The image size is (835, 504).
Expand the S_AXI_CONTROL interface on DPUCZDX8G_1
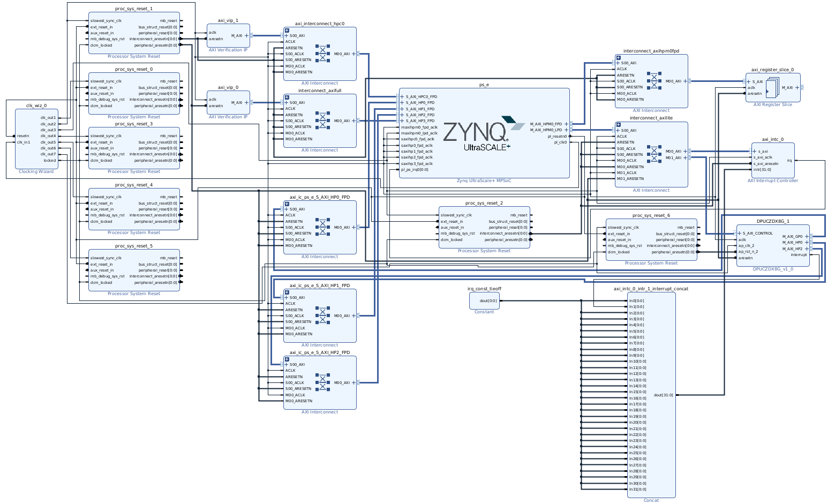coord(738,233)
